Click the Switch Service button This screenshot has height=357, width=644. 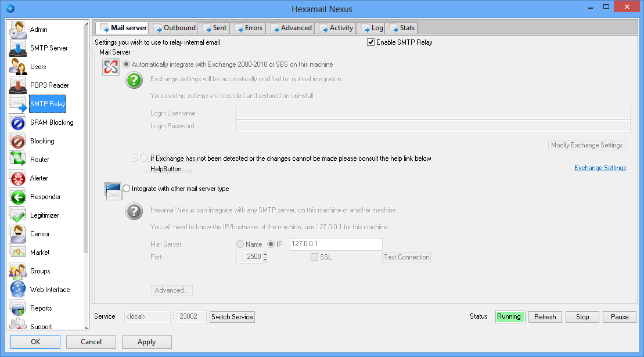[x=232, y=317]
